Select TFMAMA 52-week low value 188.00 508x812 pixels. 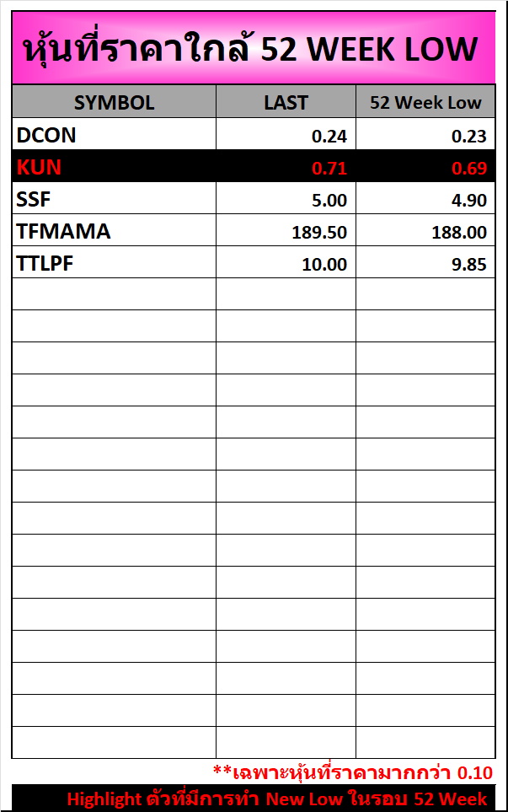[459, 232]
